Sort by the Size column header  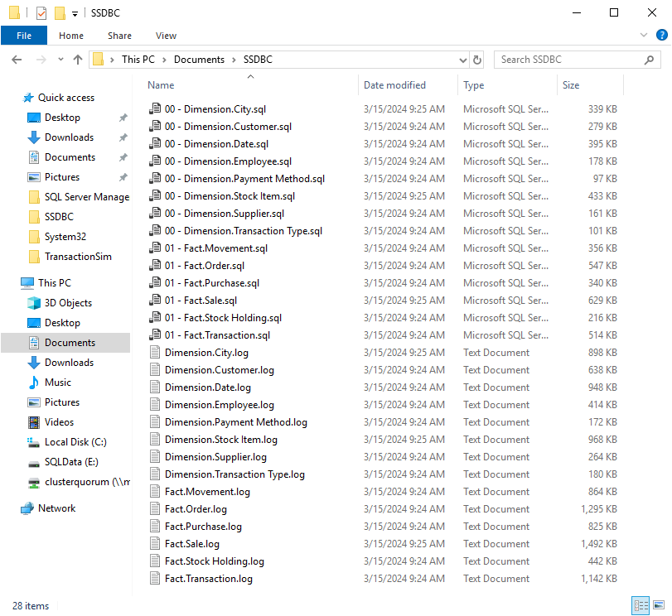pos(570,85)
